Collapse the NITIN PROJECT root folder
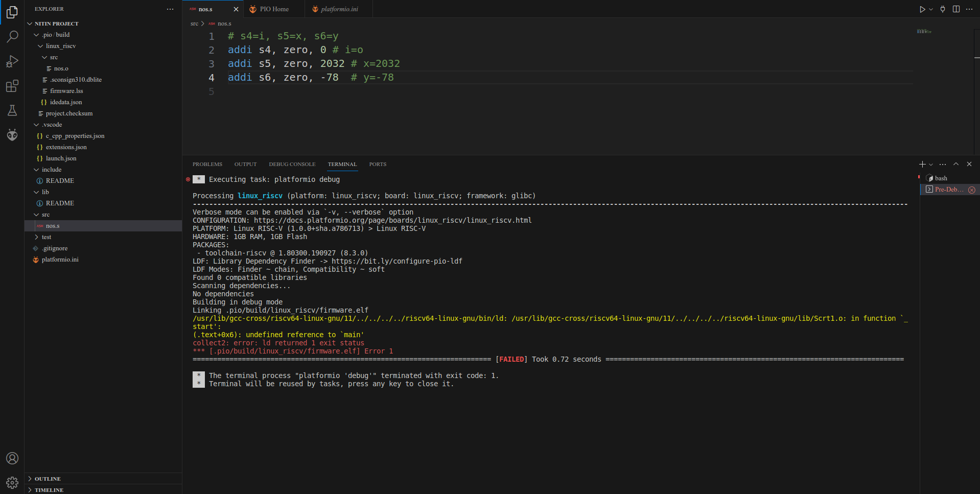980x494 pixels. tap(103, 23)
